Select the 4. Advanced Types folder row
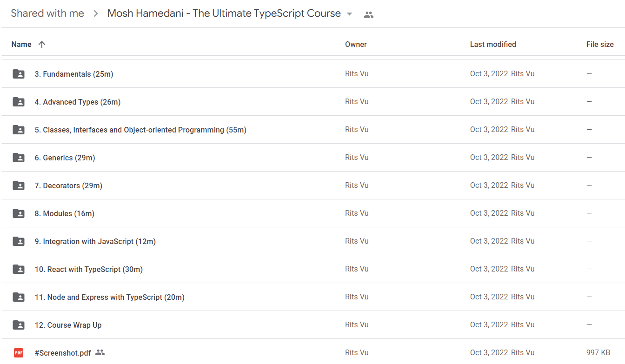The height and width of the screenshot is (364, 625). point(312,102)
